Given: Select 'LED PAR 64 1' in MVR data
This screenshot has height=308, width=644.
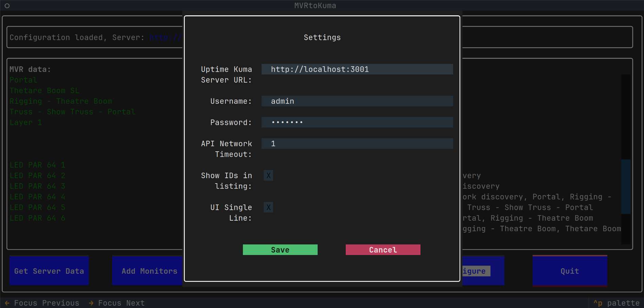Looking at the screenshot, I should [x=37, y=165].
